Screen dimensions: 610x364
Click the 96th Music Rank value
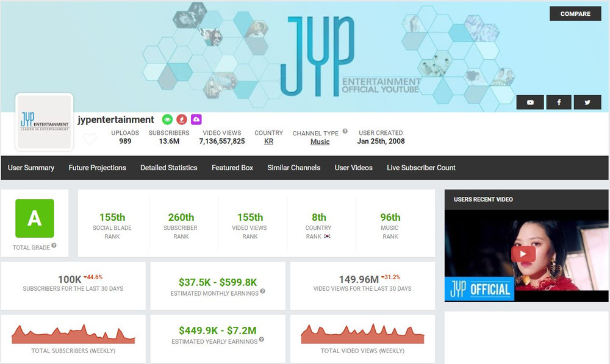[390, 217]
